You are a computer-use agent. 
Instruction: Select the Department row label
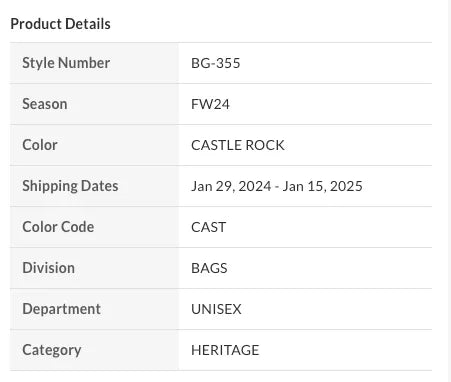(62, 309)
